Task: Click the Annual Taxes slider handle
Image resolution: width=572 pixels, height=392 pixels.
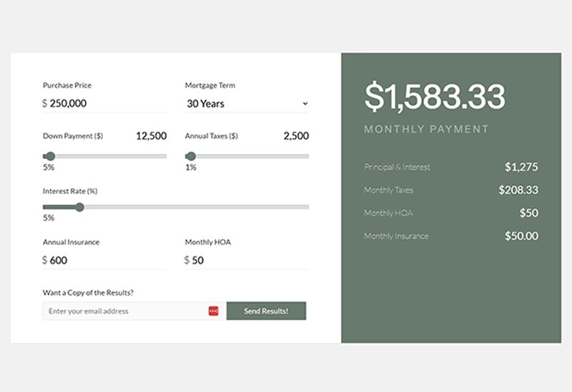Action: pyautogui.click(x=191, y=156)
